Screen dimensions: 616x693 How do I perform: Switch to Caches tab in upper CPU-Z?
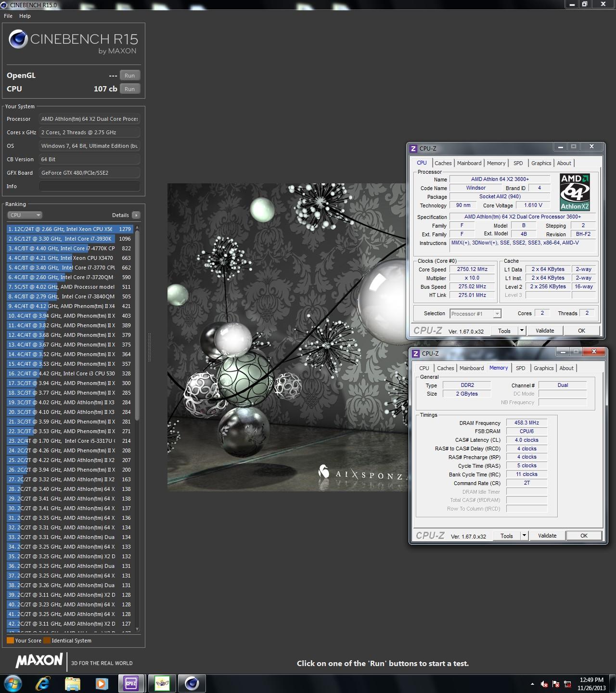pos(443,163)
